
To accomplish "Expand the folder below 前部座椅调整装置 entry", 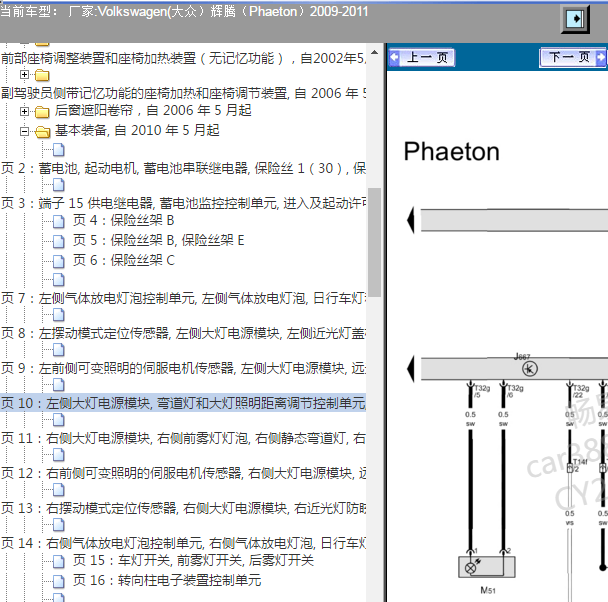I will [x=24, y=74].
